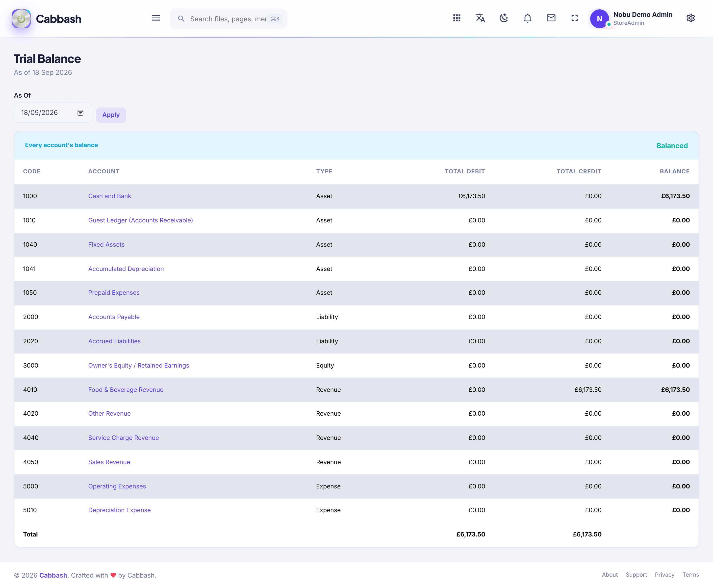Viewport: 713px width, 588px height.
Task: Open the Depreciation Expense account
Action: pyautogui.click(x=119, y=510)
